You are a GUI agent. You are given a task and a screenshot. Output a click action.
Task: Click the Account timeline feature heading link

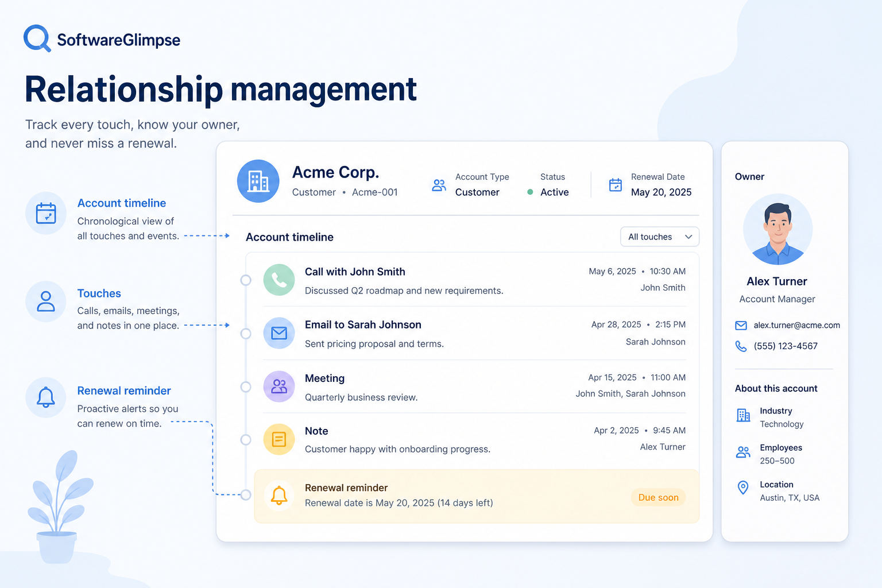pos(122,203)
